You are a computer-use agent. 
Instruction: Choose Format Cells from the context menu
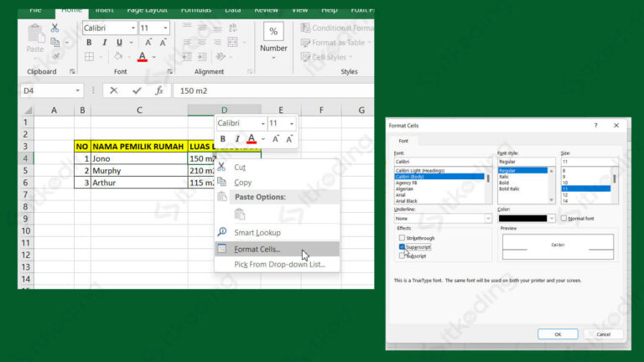point(257,249)
